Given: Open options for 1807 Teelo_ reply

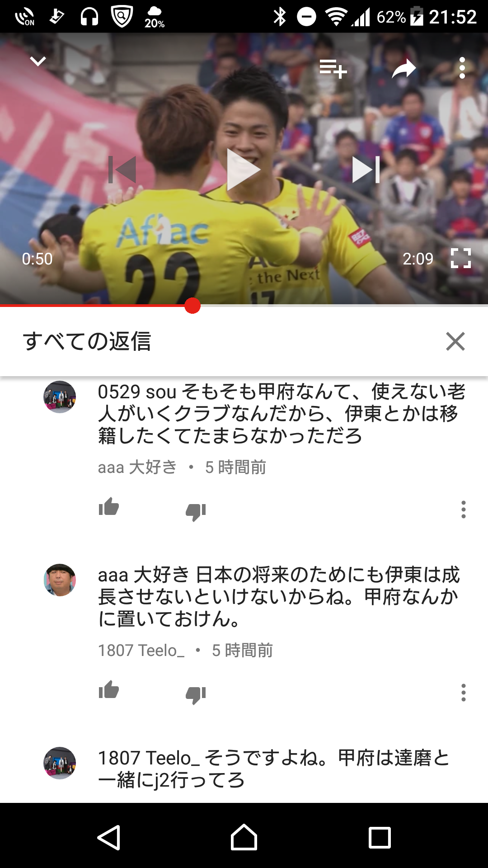Looking at the screenshot, I should [x=463, y=693].
